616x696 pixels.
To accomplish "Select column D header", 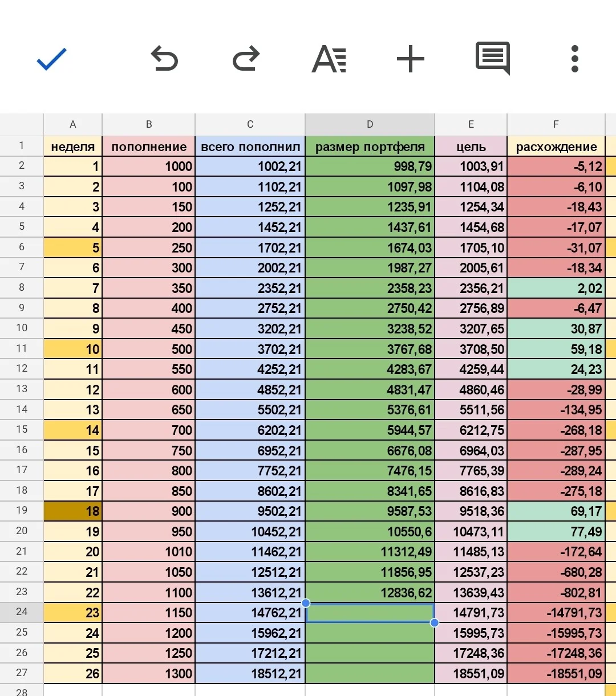I will (370, 124).
